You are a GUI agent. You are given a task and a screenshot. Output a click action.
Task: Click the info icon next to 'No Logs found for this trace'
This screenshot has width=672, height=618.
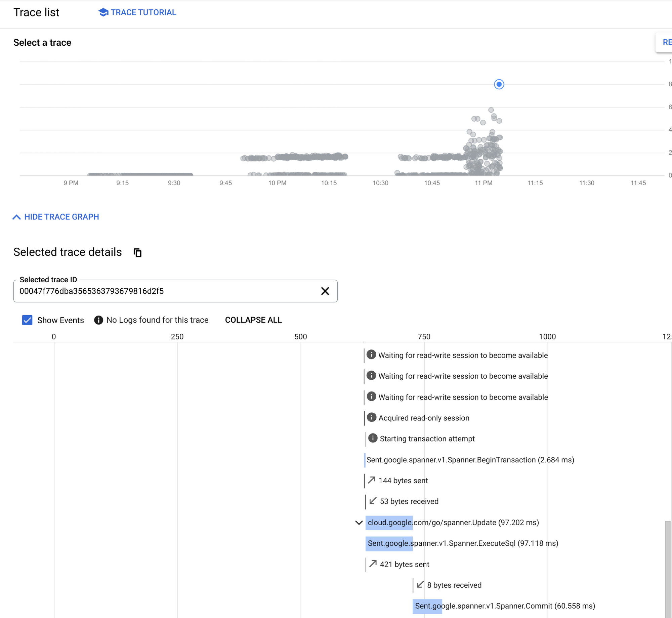pyautogui.click(x=98, y=320)
